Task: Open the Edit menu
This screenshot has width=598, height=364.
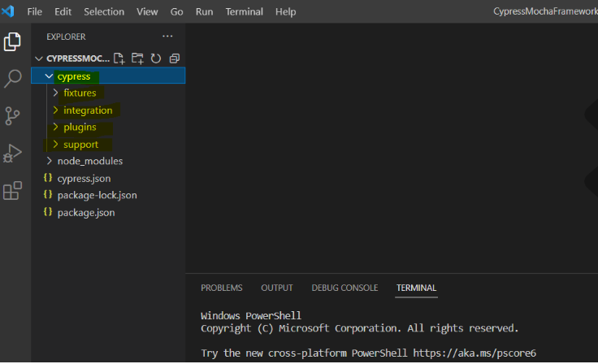Action: tap(63, 12)
